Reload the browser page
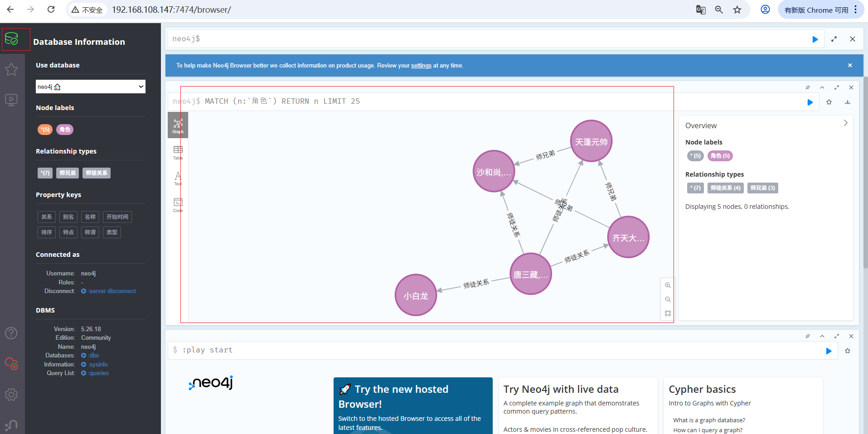 pos(51,10)
